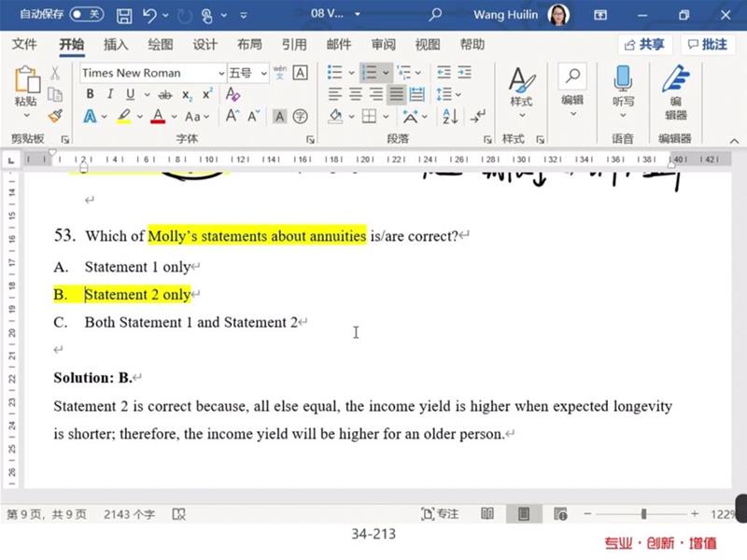Image resolution: width=747 pixels, height=560 pixels.
Task: Switch to Print Layout view
Action: pyautogui.click(x=524, y=514)
